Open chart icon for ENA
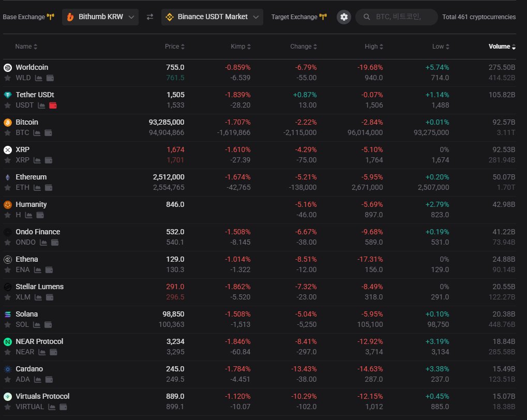 point(38,270)
